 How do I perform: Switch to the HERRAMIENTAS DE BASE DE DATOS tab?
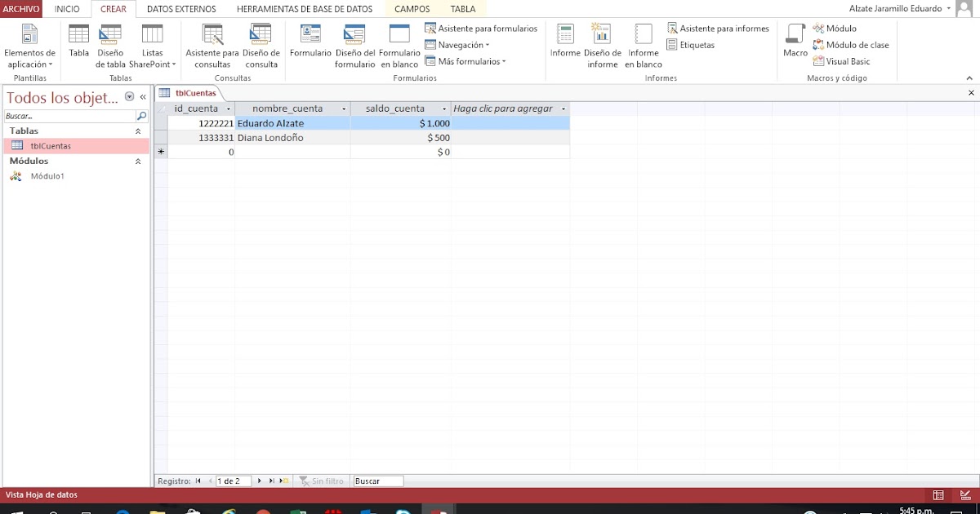pyautogui.click(x=305, y=9)
